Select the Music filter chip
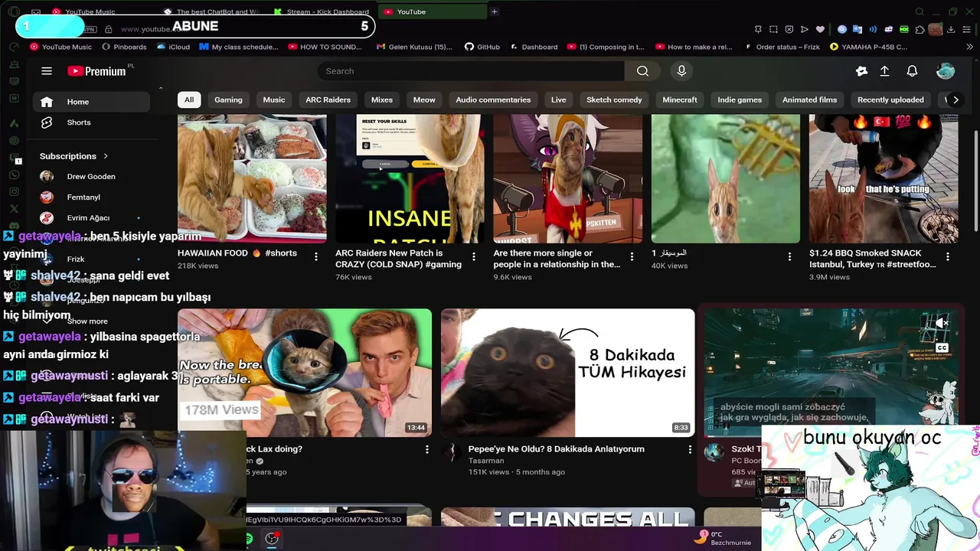 274,99
